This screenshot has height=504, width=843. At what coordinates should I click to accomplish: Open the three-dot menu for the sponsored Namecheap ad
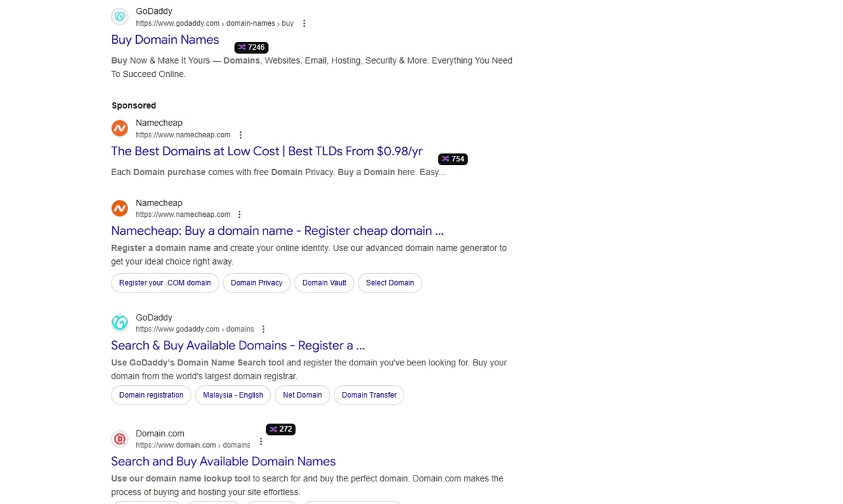pos(240,135)
